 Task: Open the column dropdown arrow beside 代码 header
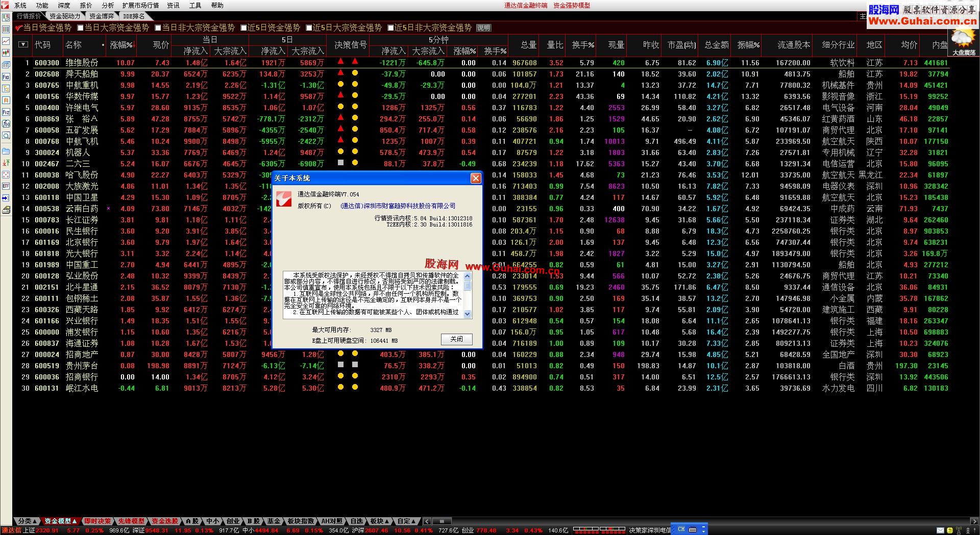point(23,45)
